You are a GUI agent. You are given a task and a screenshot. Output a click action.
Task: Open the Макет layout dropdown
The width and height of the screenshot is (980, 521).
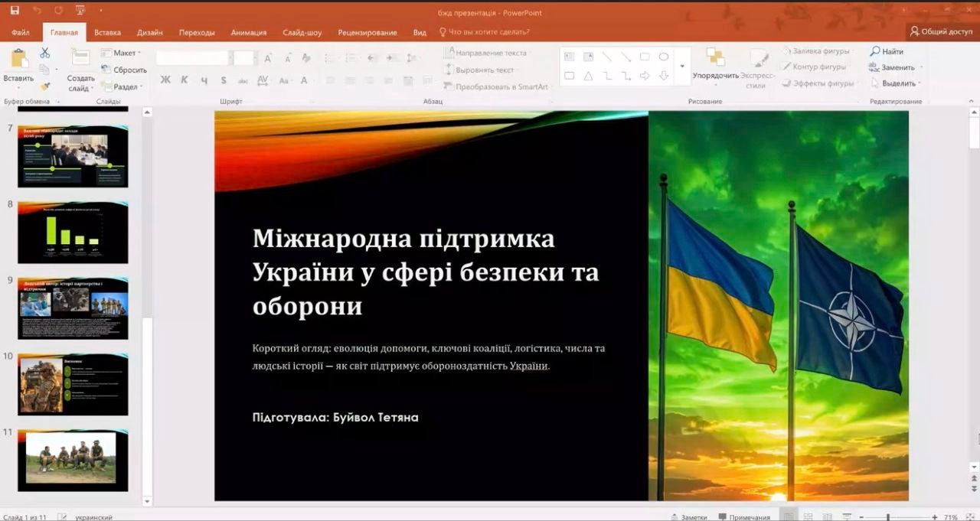click(121, 53)
